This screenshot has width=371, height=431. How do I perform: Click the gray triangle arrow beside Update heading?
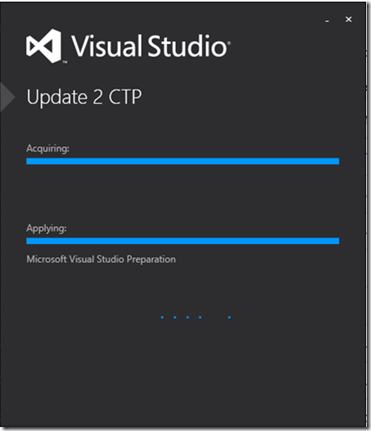coord(7,97)
